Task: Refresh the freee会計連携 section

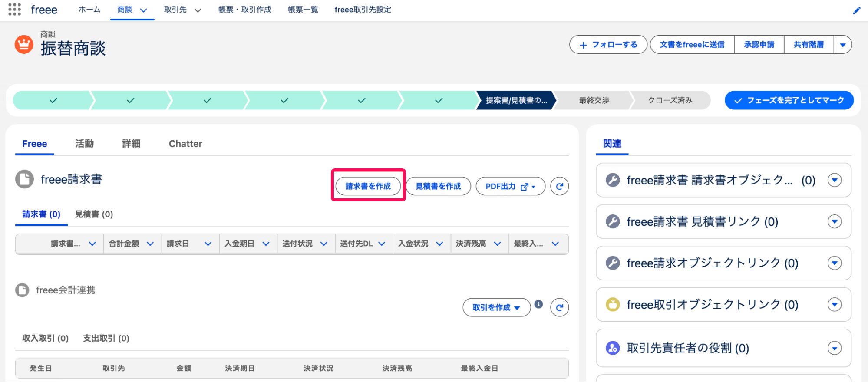Action: [559, 307]
